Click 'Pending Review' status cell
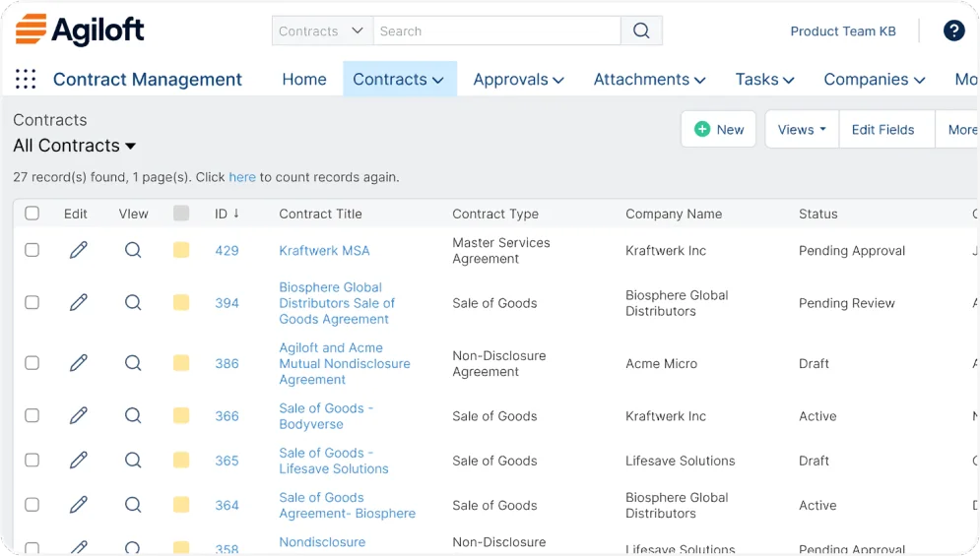980x556 pixels. pyautogui.click(x=846, y=303)
